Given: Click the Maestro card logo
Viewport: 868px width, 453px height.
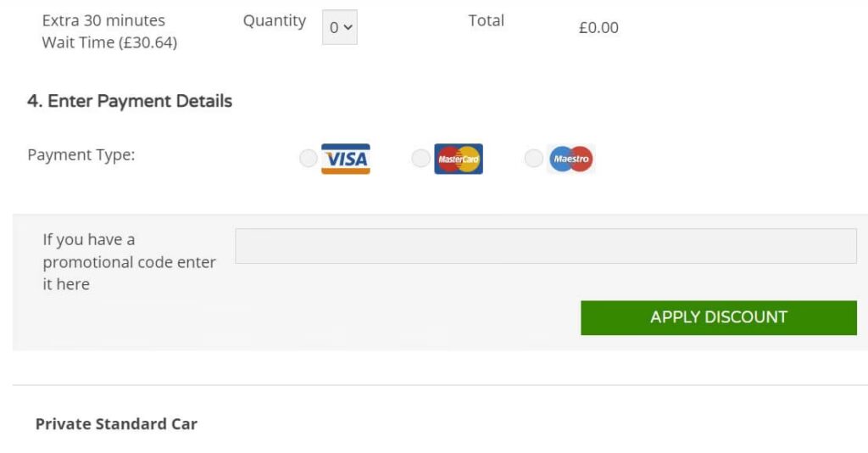Looking at the screenshot, I should click(571, 159).
